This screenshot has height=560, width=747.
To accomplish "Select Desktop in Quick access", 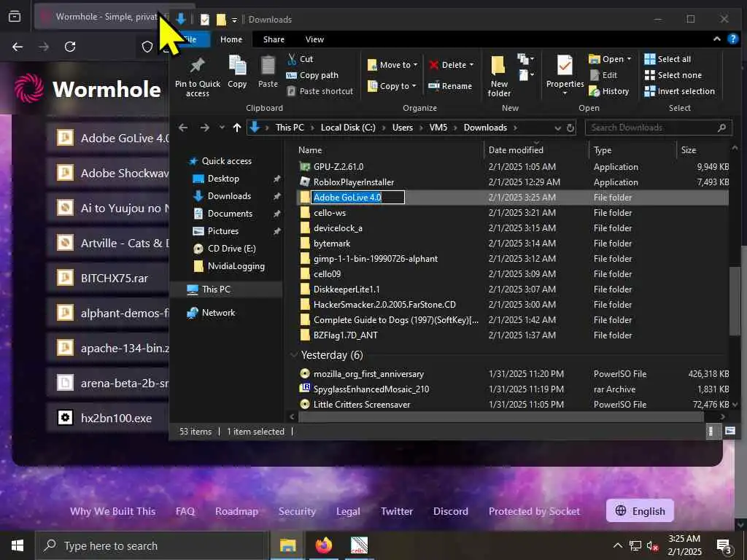I will point(223,179).
